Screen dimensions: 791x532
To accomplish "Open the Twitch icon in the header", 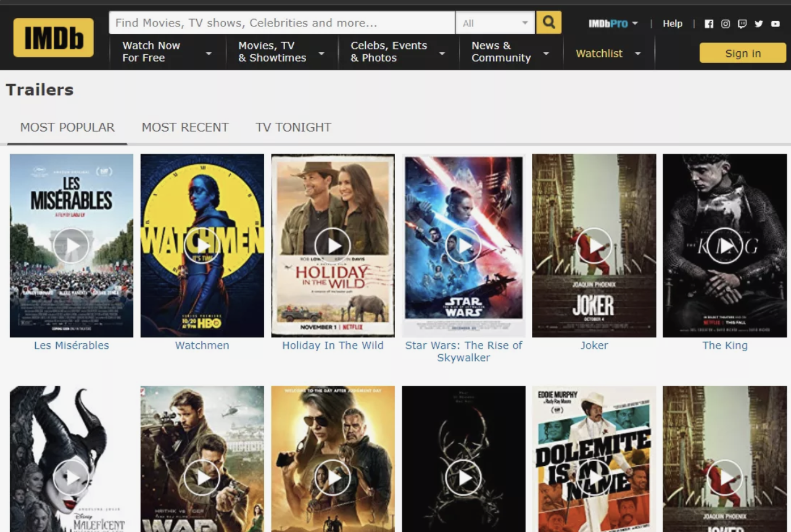I will pyautogui.click(x=742, y=23).
